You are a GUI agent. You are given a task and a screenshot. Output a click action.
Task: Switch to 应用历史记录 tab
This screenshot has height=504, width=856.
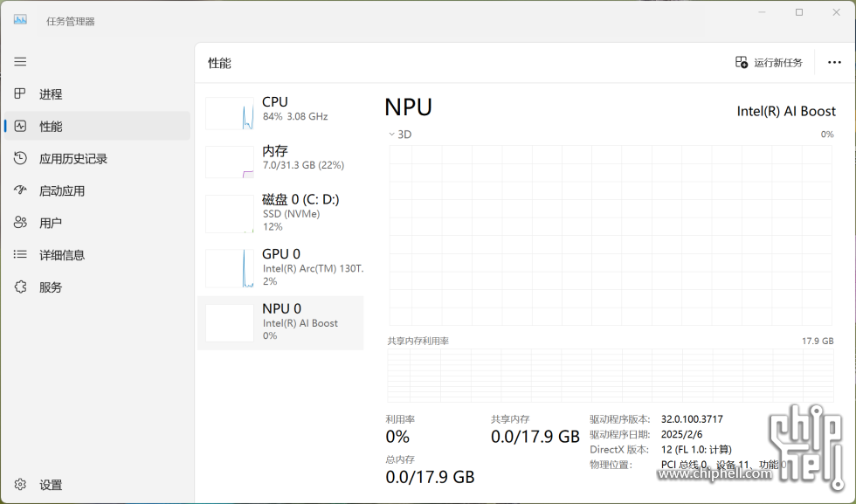point(97,158)
